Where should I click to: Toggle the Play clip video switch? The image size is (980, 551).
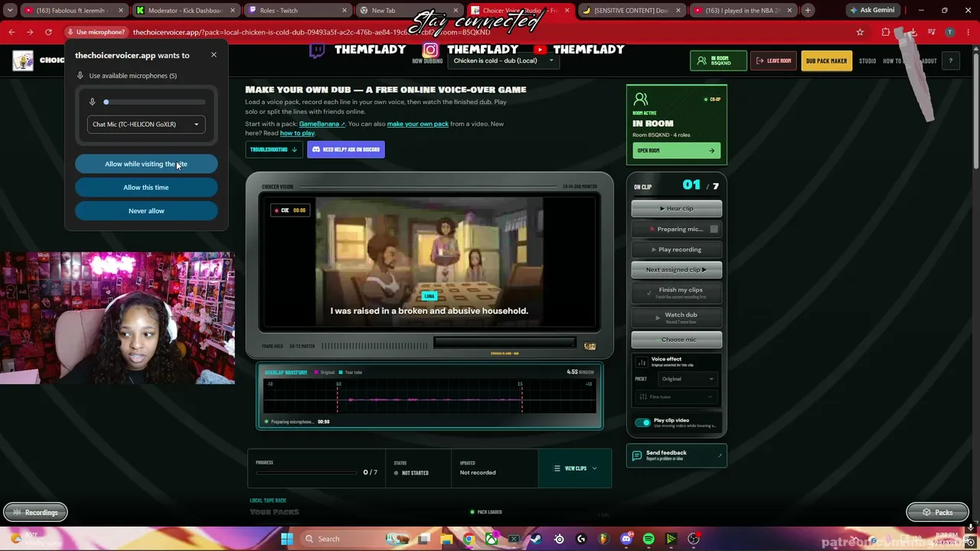(x=642, y=422)
